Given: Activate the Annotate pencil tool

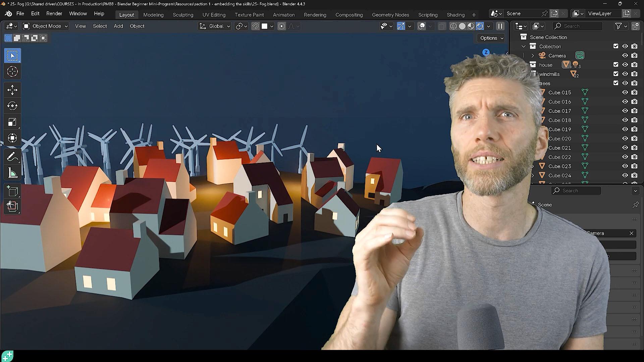Looking at the screenshot, I should click(x=12, y=157).
